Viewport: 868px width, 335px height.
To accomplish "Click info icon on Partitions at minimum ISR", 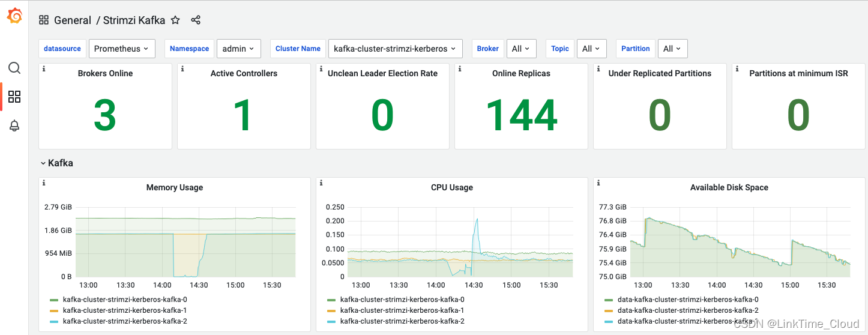I will point(737,69).
